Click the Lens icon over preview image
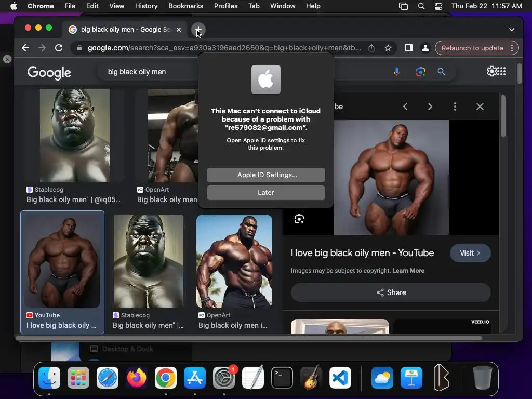The height and width of the screenshot is (399, 532). pyautogui.click(x=299, y=219)
